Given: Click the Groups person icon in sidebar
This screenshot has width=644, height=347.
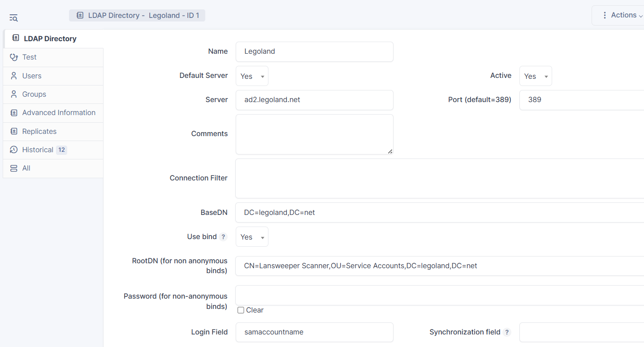Looking at the screenshot, I should pos(14,94).
